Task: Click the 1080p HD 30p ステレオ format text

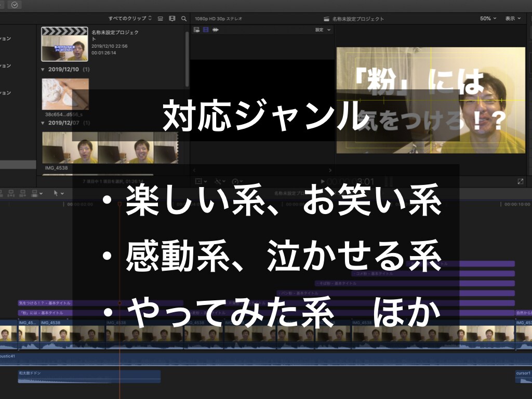Action: [x=219, y=19]
